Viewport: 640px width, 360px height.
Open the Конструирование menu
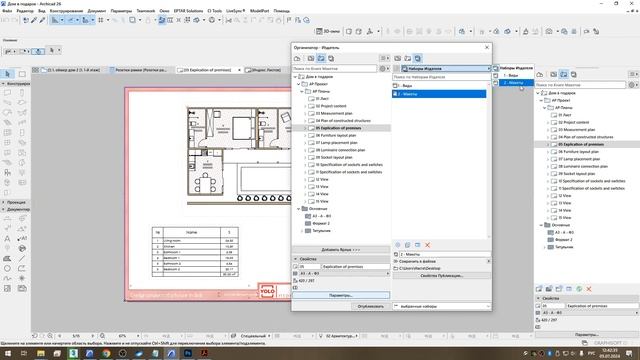[x=66, y=11]
